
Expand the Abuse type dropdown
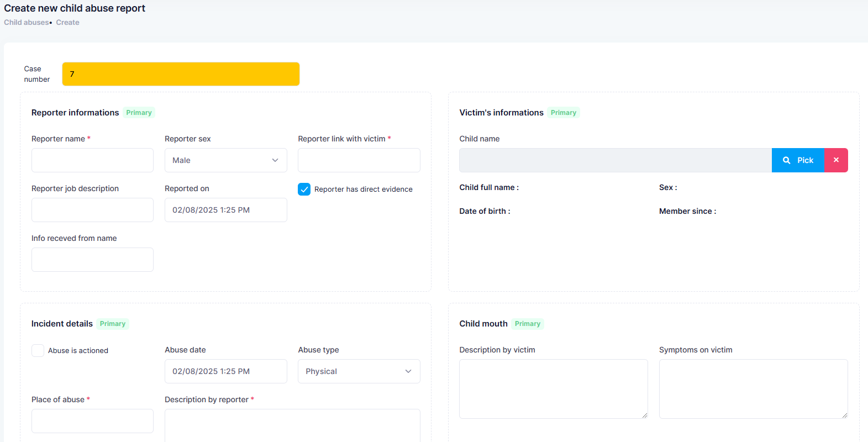(359, 371)
